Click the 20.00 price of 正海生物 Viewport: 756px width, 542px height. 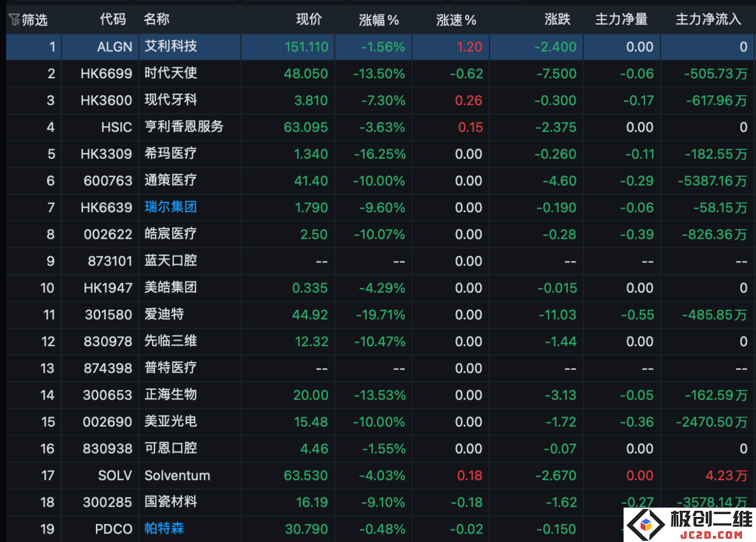311,395
